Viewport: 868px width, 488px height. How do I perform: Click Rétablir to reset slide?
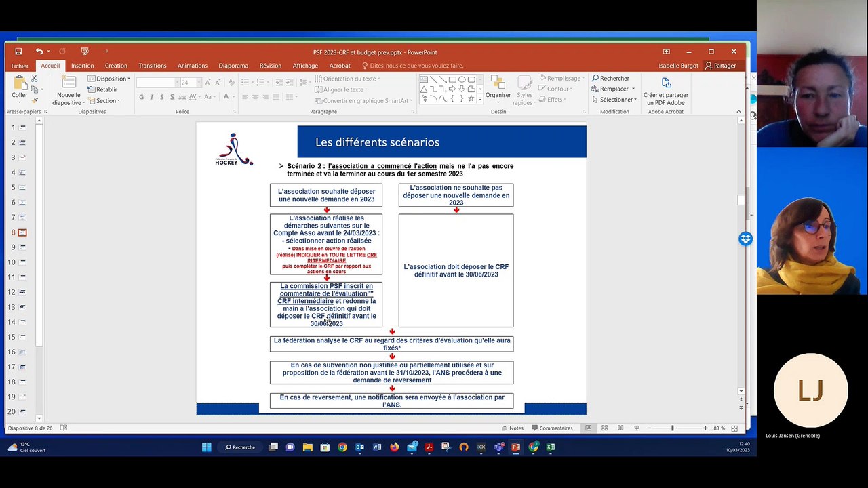click(x=102, y=89)
